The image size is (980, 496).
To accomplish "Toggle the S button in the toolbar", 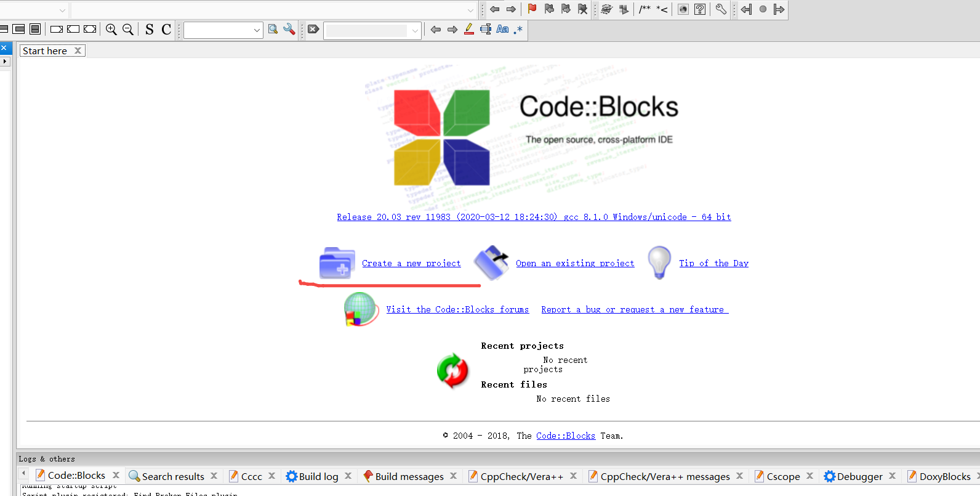I will tap(150, 30).
